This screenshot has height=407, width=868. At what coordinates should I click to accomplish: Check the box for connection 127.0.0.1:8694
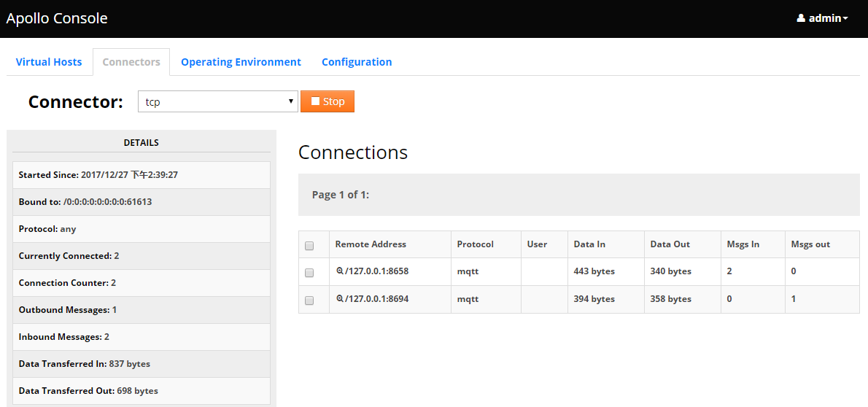click(309, 301)
